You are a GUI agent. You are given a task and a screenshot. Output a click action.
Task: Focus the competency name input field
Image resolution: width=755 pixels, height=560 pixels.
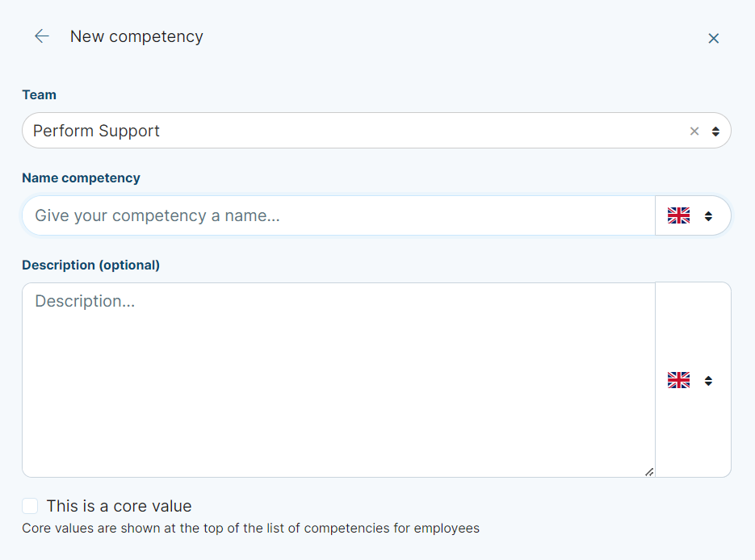coord(338,215)
